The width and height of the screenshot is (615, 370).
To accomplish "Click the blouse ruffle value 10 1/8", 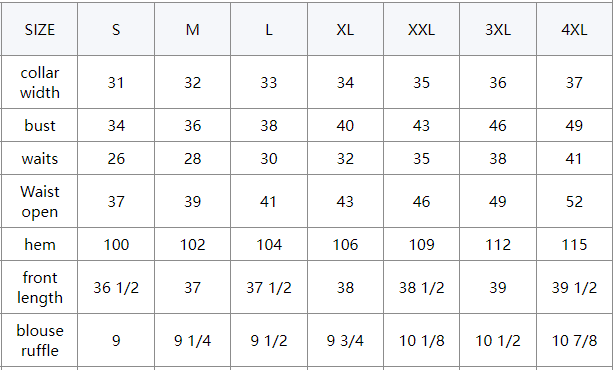I will pyautogui.click(x=421, y=340).
